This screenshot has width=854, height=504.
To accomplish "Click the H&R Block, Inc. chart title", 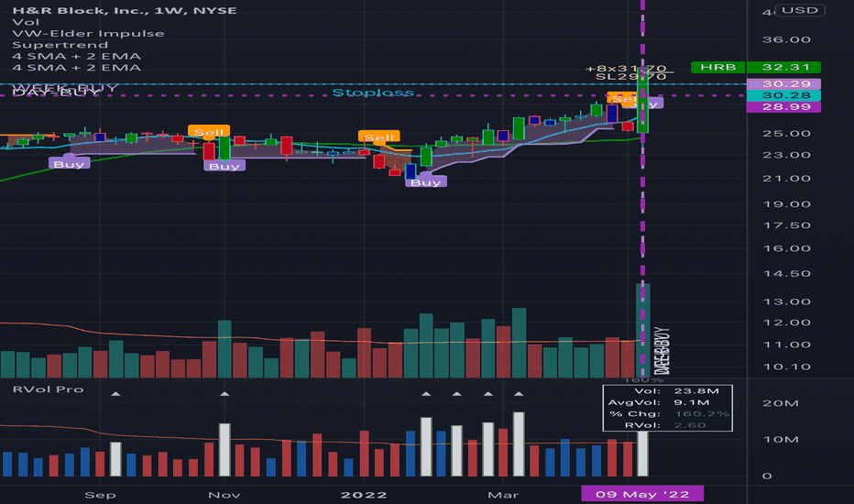I will 125,10.
